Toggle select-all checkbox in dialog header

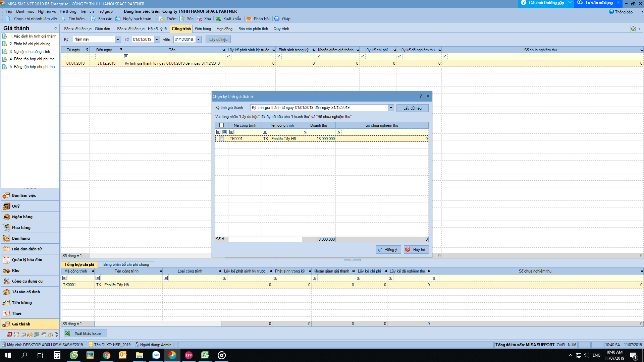coord(221,125)
